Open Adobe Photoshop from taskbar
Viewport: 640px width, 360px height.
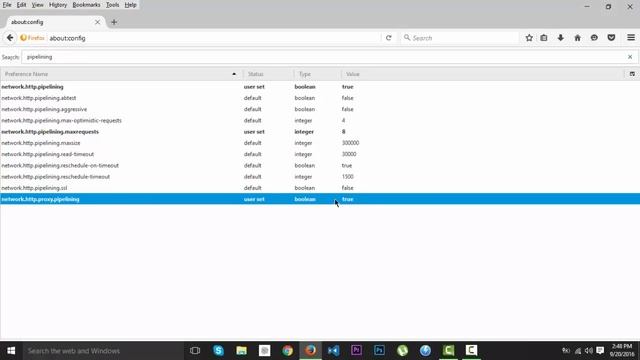(379, 351)
